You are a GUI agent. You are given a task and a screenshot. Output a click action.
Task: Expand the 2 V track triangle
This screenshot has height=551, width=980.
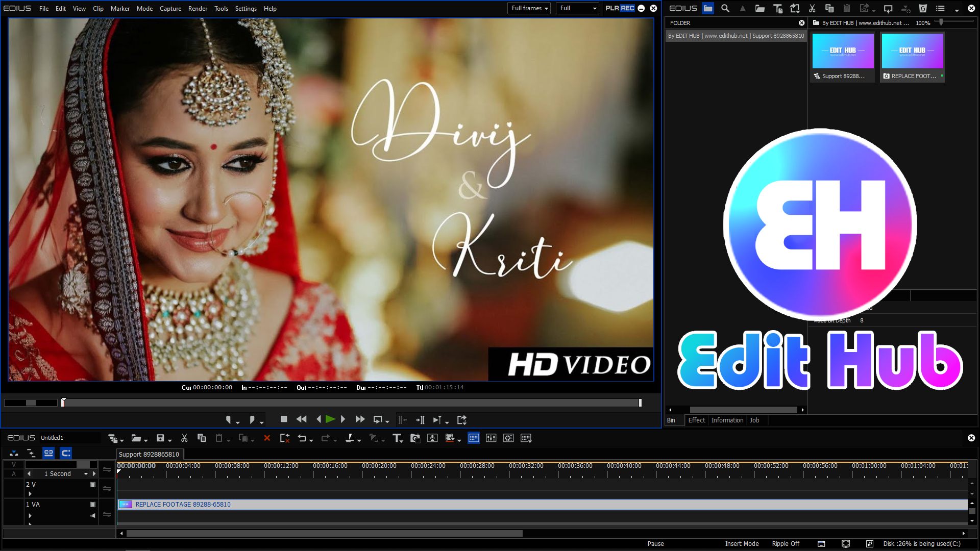tap(30, 494)
